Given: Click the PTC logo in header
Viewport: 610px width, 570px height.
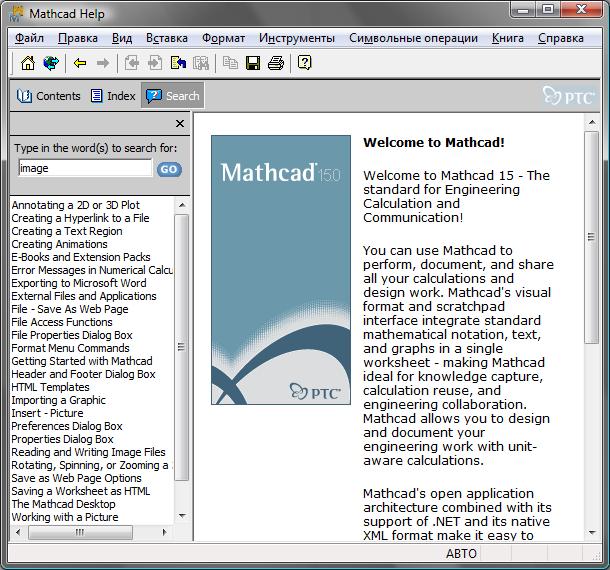Looking at the screenshot, I should point(569,96).
